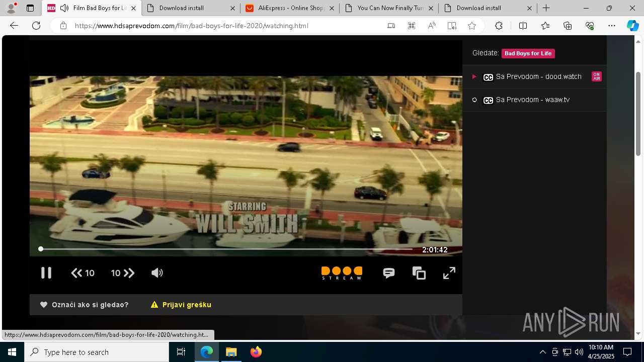This screenshot has height=362, width=644.
Task: Click the progress bar playhead dot
Action: click(x=41, y=249)
